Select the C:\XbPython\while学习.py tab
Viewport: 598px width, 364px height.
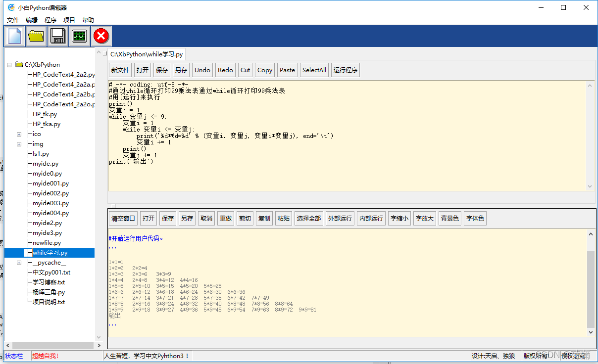[x=147, y=54]
